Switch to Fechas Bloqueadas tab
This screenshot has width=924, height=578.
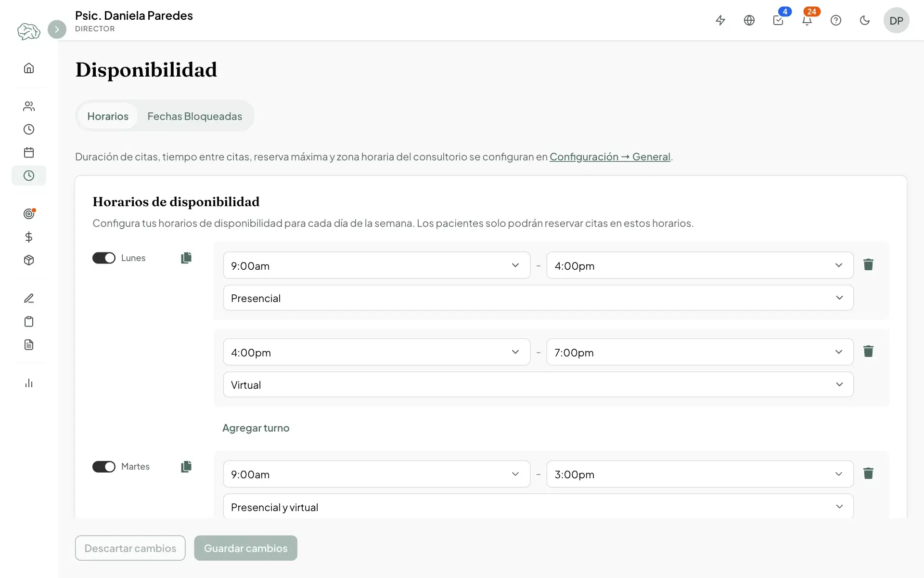[194, 116]
